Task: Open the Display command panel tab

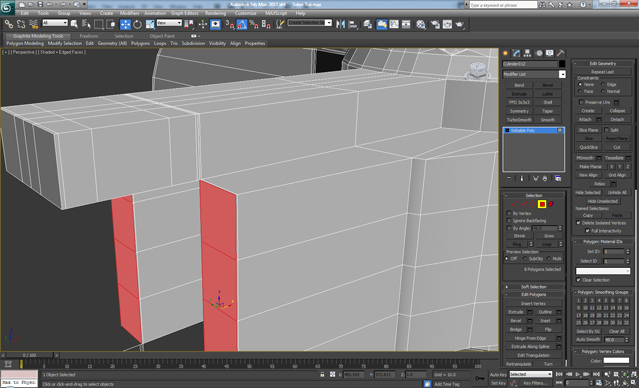Action: tap(550, 53)
